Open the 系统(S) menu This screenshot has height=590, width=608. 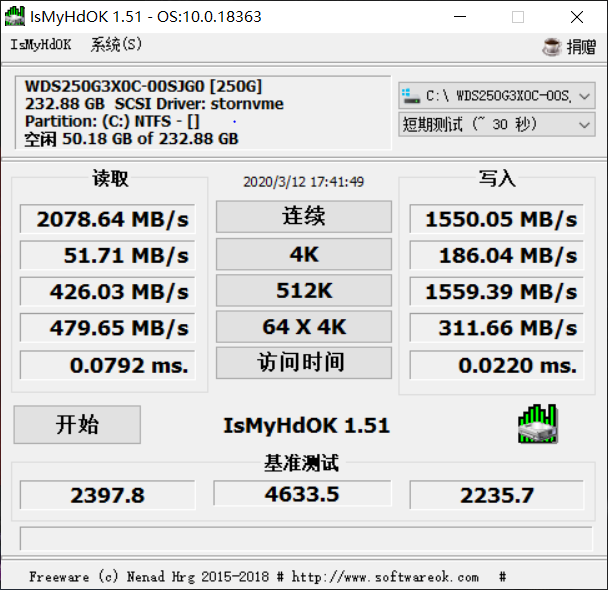[x=116, y=45]
